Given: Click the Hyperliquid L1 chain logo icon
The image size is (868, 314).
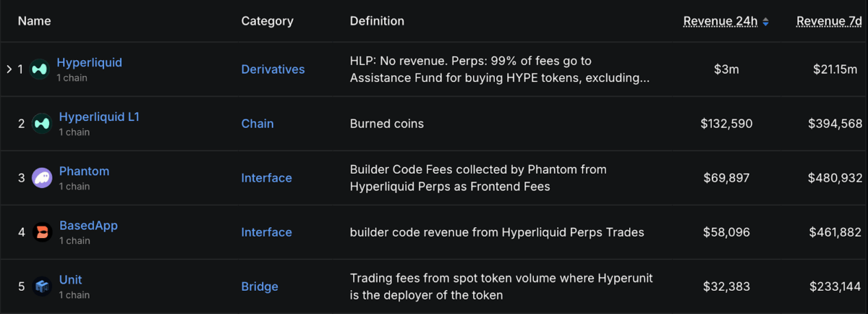Looking at the screenshot, I should point(42,124).
